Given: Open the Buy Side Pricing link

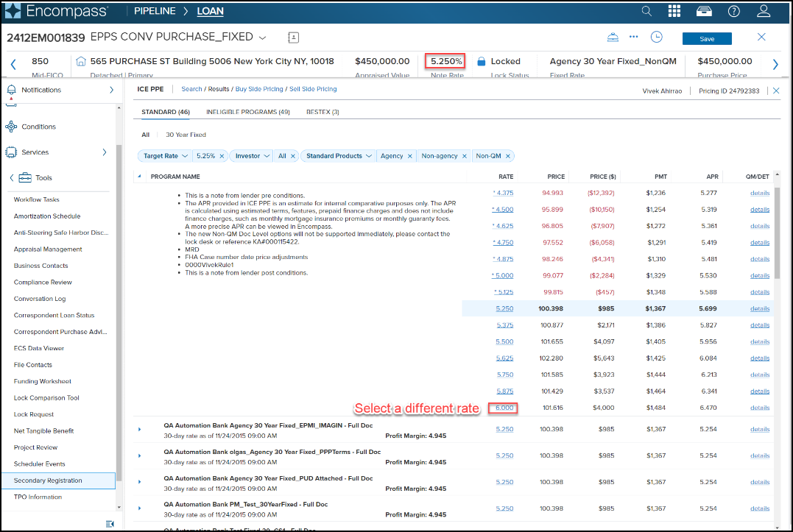Looking at the screenshot, I should pos(259,89).
